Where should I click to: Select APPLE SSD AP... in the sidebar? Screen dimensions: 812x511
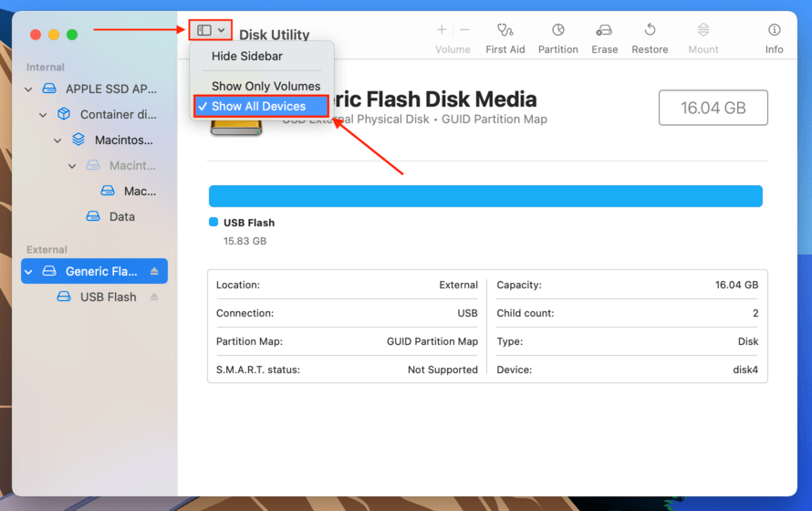94,89
